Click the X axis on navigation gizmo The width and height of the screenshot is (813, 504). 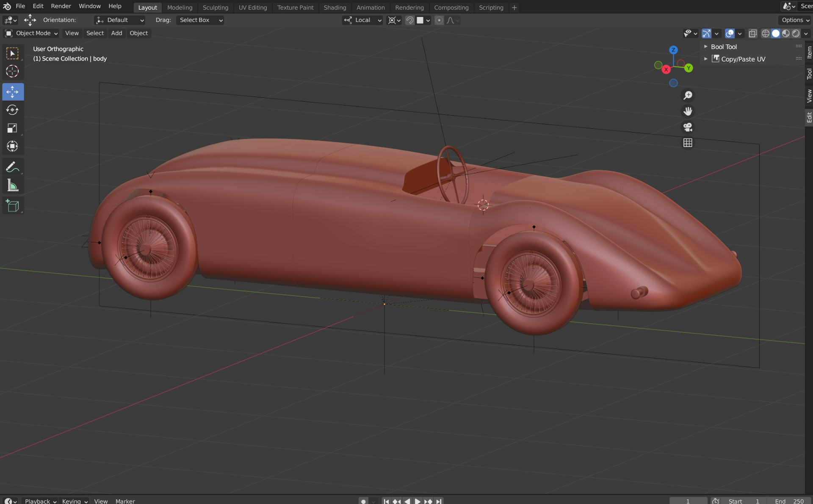click(x=666, y=69)
